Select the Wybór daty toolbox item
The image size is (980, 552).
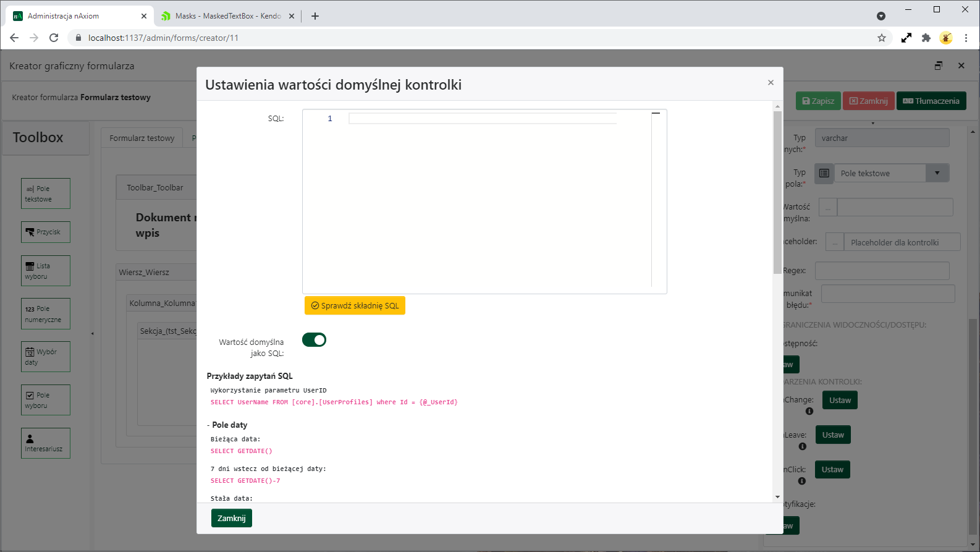coord(46,357)
